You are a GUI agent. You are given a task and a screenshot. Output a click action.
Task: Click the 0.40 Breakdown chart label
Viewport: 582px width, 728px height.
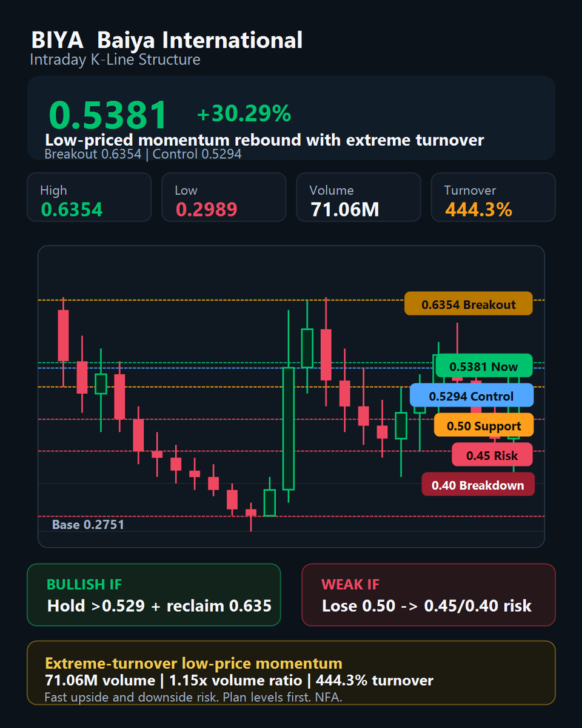[x=478, y=484]
